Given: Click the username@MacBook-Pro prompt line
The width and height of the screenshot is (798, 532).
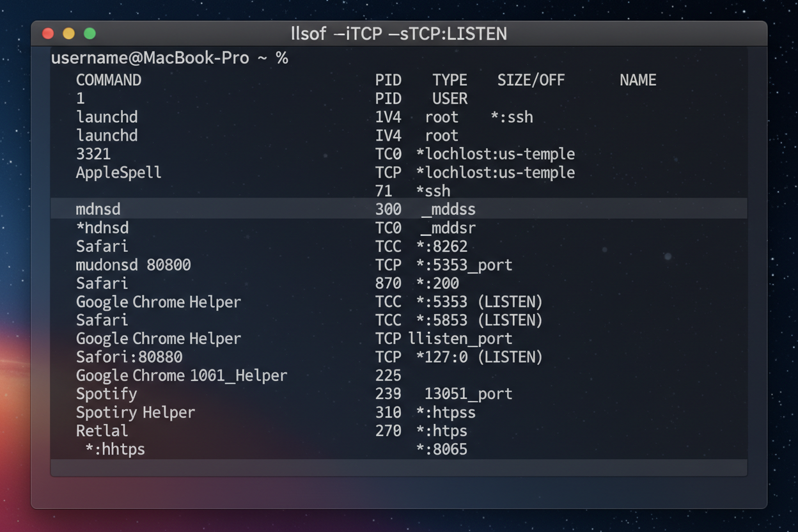Looking at the screenshot, I should pos(169,58).
